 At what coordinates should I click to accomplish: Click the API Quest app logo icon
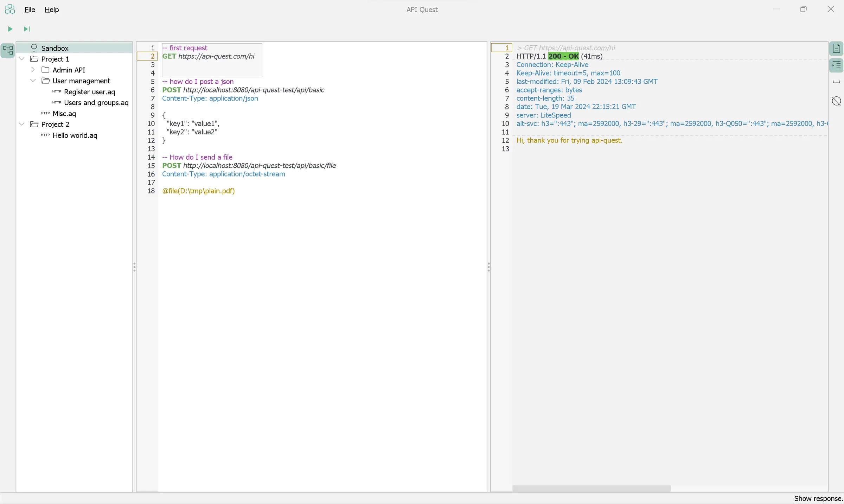pos(10,9)
